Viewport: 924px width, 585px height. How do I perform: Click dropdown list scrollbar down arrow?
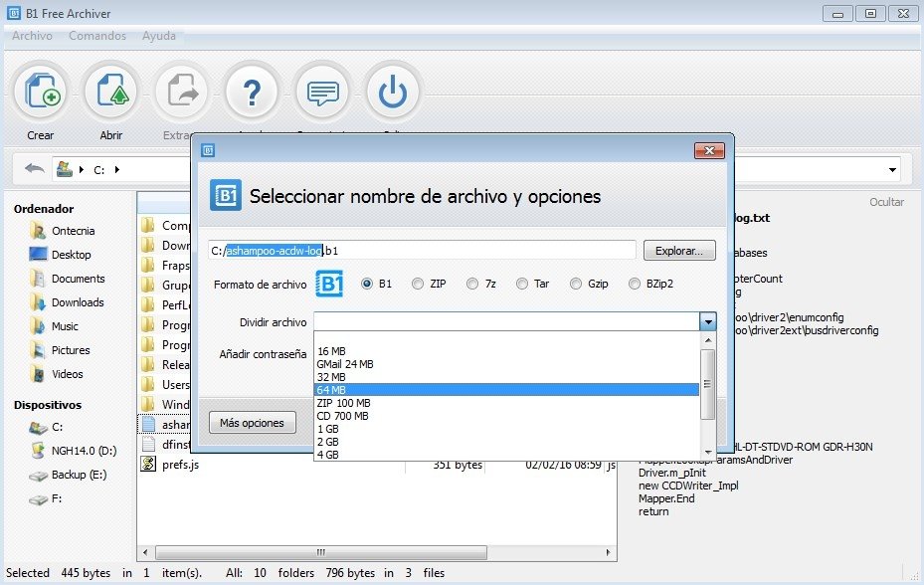pos(708,453)
